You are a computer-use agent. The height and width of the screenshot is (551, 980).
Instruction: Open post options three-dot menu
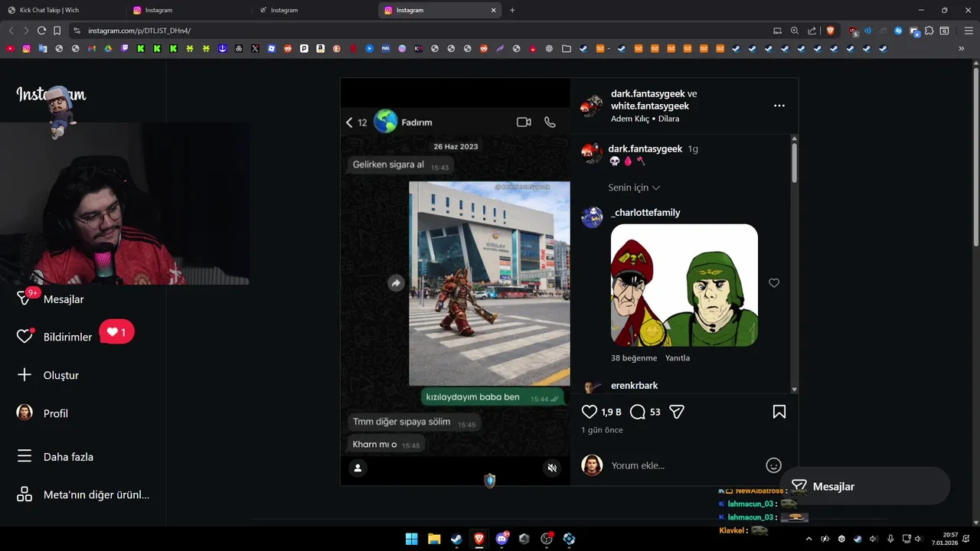pos(779,106)
